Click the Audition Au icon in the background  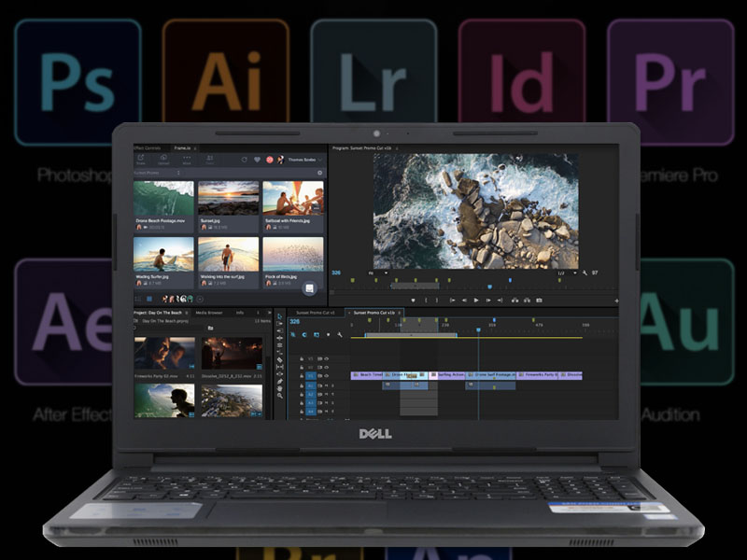click(x=687, y=322)
